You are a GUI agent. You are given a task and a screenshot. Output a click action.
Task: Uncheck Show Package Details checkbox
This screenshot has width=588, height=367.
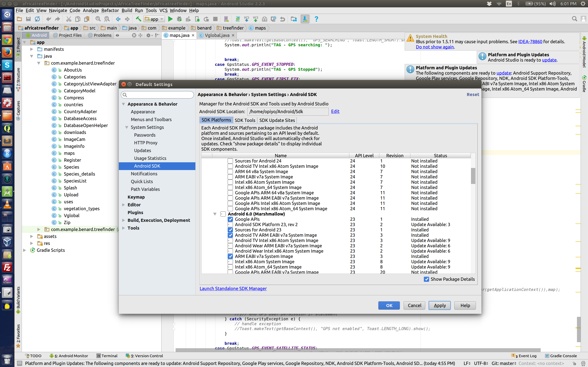coord(427,279)
